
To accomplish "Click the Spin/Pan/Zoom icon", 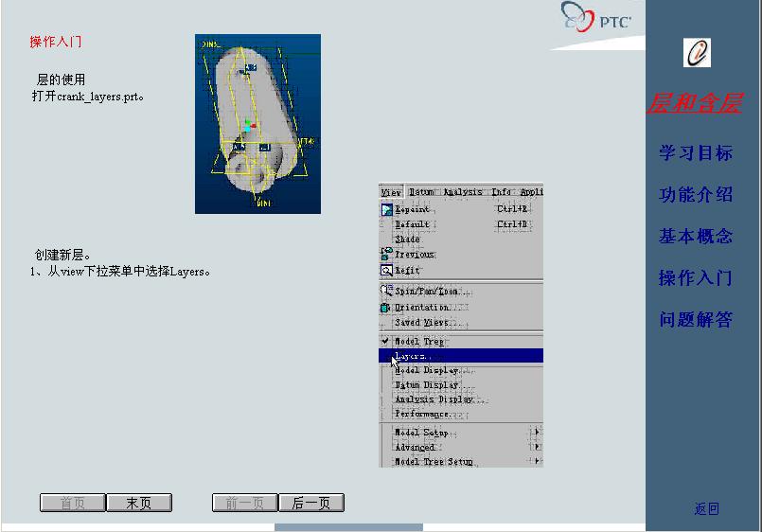I will 386,291.
